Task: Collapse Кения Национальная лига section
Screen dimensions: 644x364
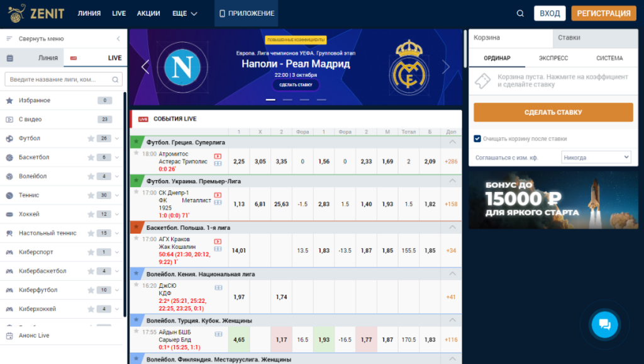Action: point(452,273)
